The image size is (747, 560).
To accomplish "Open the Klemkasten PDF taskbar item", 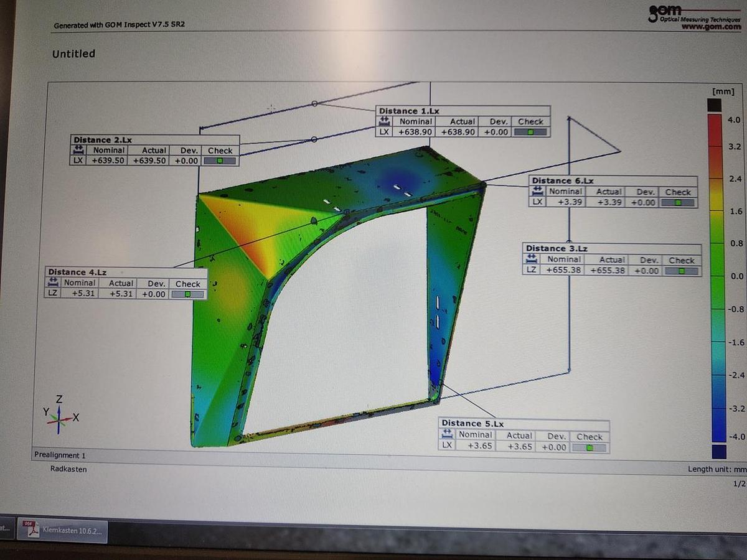I will [x=62, y=531].
